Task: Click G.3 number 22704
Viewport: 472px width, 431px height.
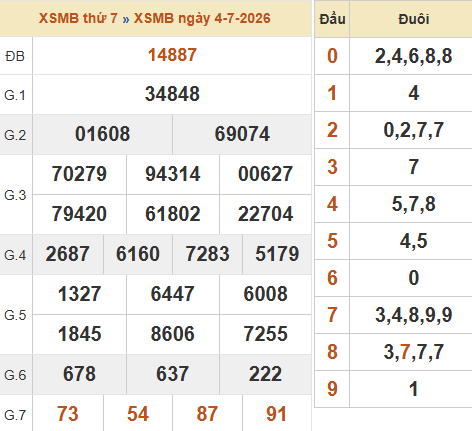Action: [265, 214]
